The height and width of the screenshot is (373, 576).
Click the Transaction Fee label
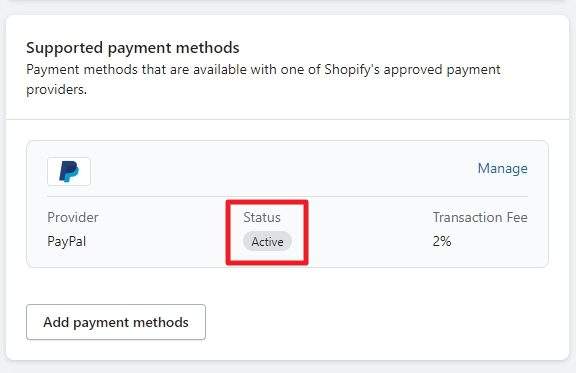point(480,217)
